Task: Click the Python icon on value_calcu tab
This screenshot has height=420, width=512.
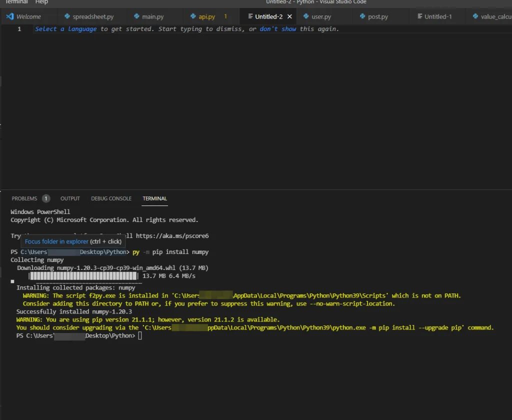Action: (475, 16)
